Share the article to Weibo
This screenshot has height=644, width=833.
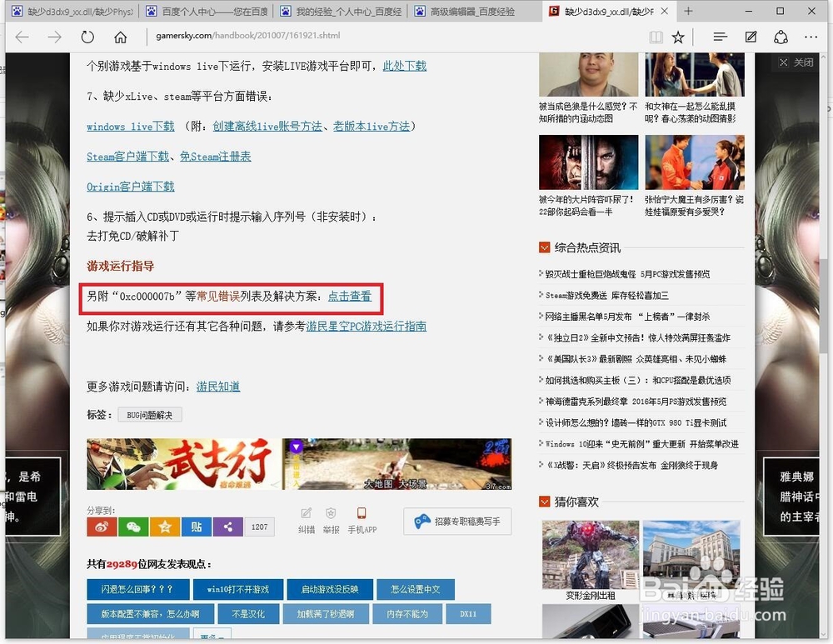pyautogui.click(x=102, y=527)
